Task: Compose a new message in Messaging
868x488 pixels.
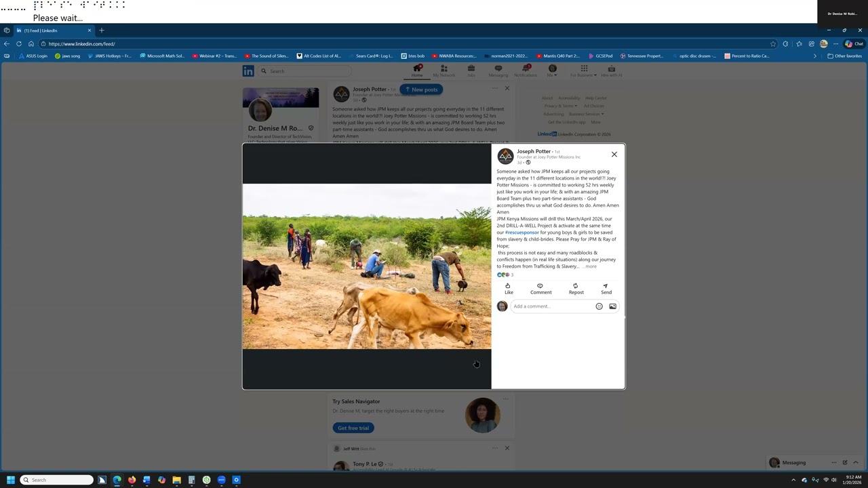Action: point(845,462)
